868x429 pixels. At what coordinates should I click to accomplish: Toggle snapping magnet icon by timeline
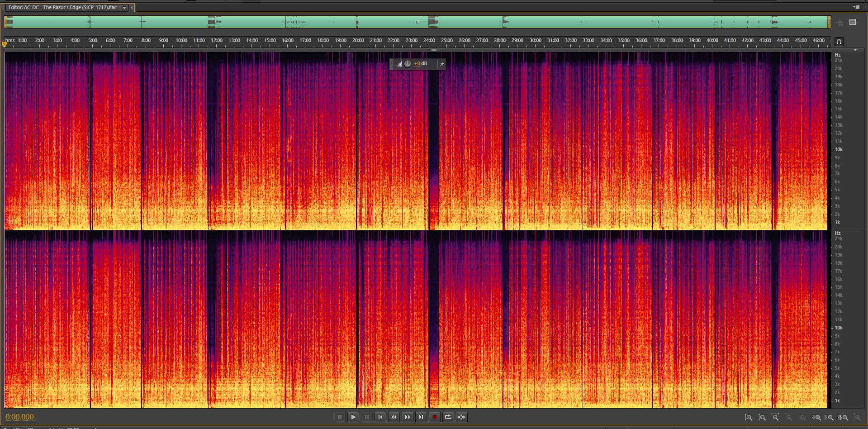[x=839, y=42]
